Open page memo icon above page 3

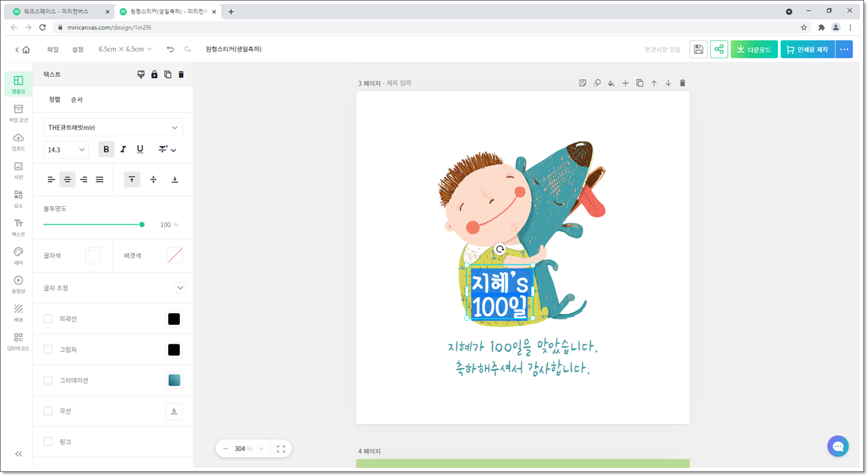point(583,83)
